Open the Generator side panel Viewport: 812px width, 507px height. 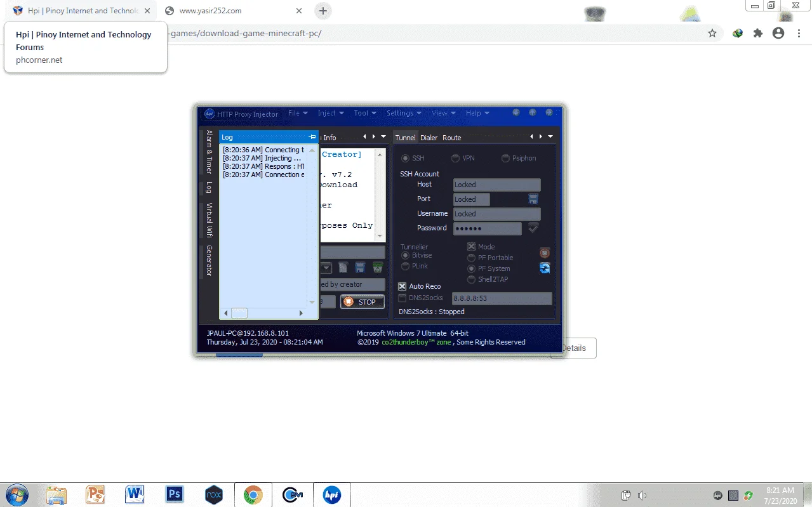(209, 260)
